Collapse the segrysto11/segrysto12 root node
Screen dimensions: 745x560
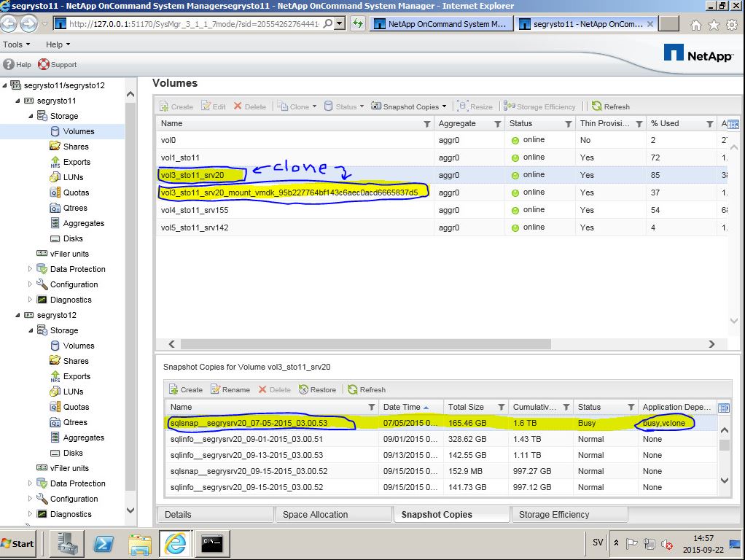point(5,85)
